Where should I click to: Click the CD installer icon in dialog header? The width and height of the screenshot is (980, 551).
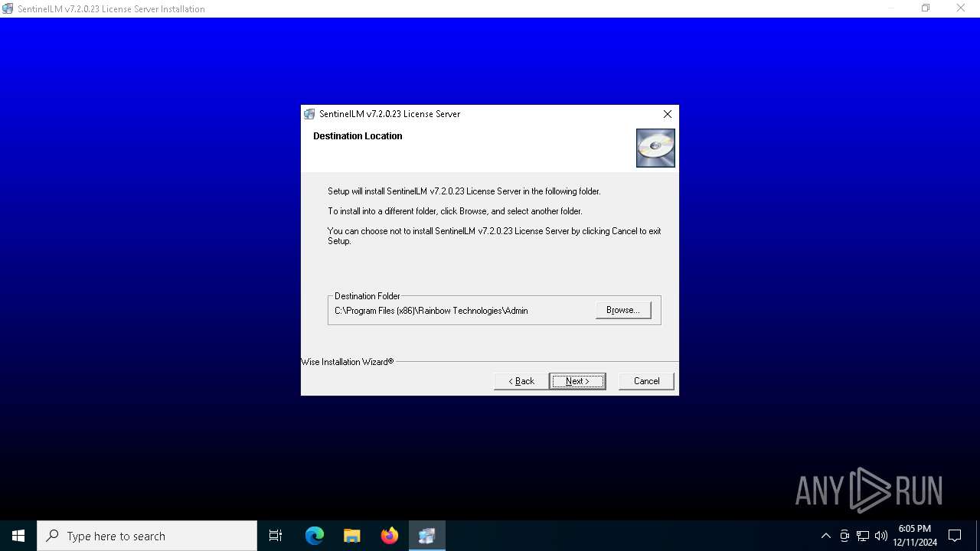[655, 148]
